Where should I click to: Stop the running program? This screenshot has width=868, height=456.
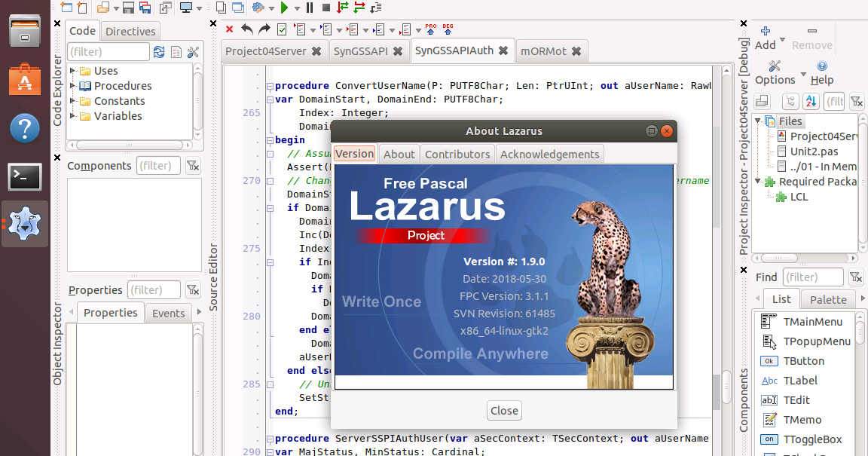(x=325, y=8)
